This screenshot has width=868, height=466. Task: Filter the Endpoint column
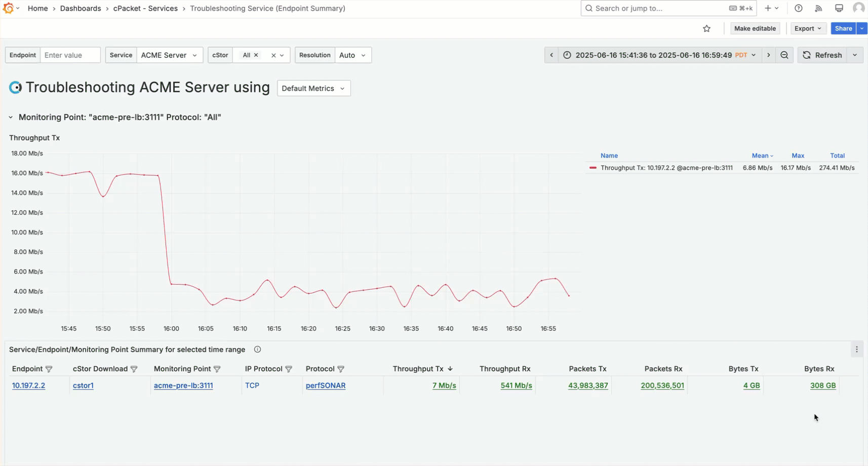[x=49, y=369]
